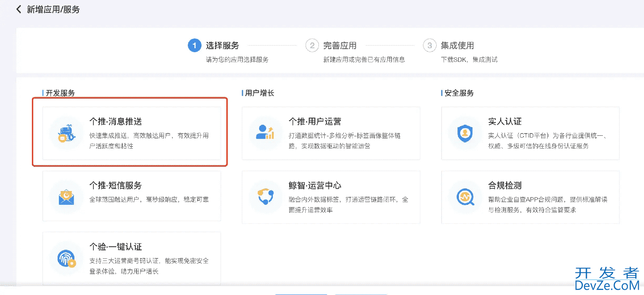Click the 实人认证 shield icon

click(465, 133)
